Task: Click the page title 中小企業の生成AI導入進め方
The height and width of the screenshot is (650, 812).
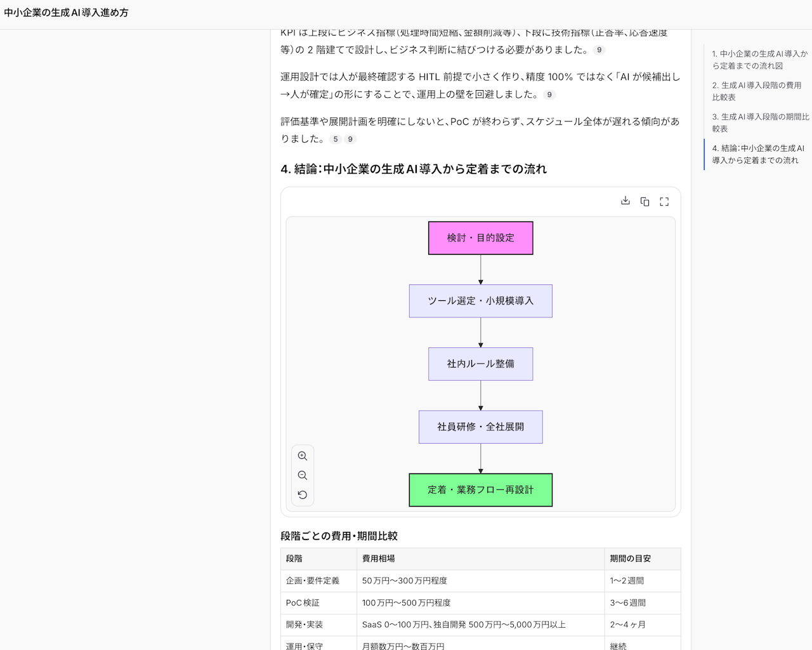Action: coord(66,12)
